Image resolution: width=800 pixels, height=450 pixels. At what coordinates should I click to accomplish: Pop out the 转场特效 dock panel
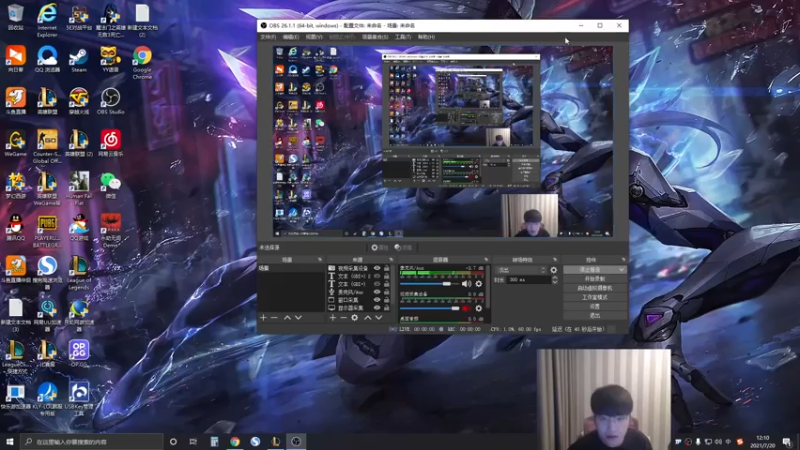(x=555, y=260)
